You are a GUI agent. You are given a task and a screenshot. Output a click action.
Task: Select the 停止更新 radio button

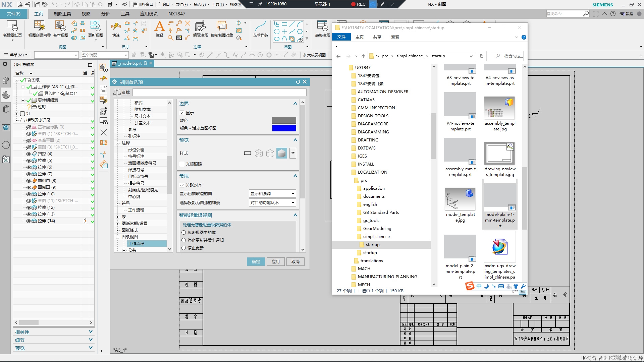(183, 248)
